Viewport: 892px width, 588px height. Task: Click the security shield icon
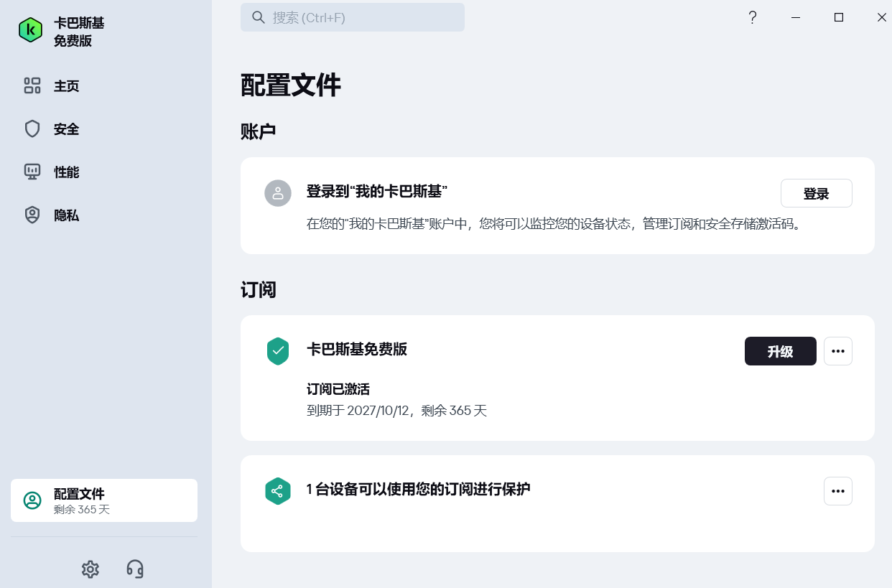(x=32, y=129)
